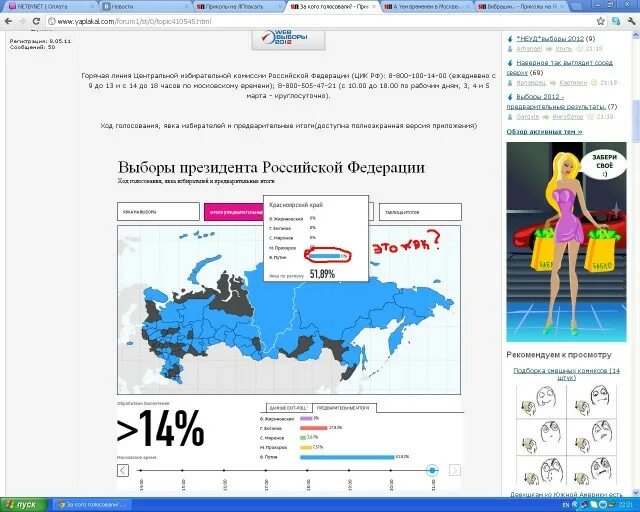Switch to the Приколы на ЯПлакалъ tab
Viewport: 640px width, 512px height.
click(239, 7)
